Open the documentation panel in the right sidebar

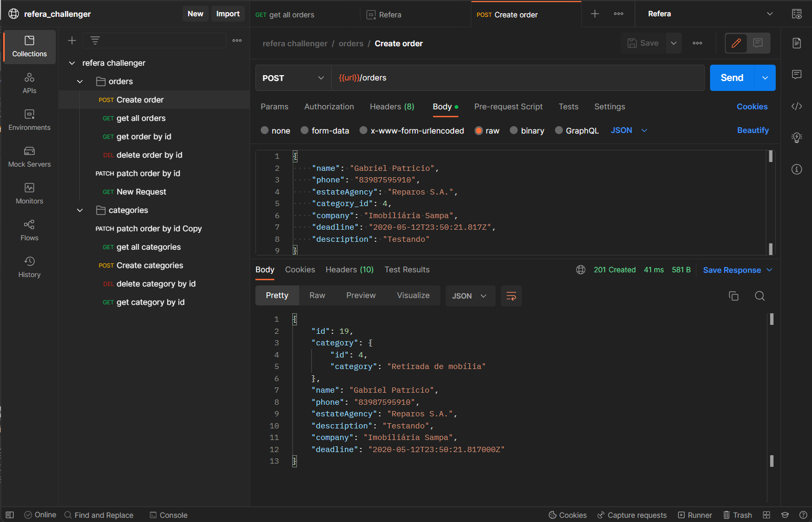(797, 43)
